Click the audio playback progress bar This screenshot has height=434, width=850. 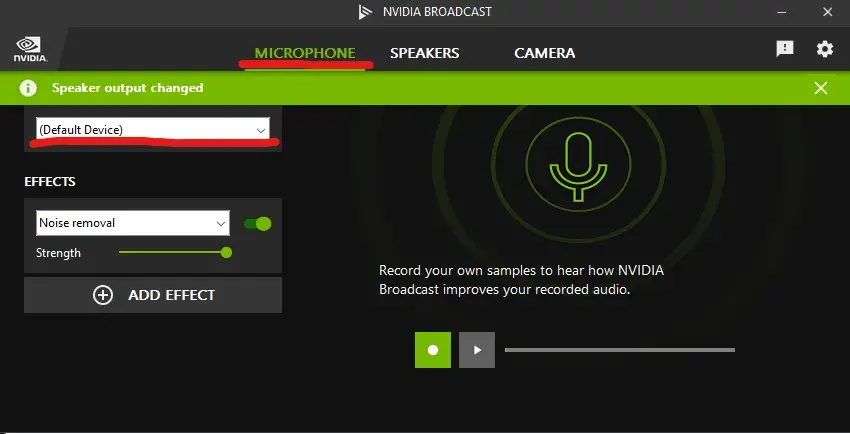point(619,350)
